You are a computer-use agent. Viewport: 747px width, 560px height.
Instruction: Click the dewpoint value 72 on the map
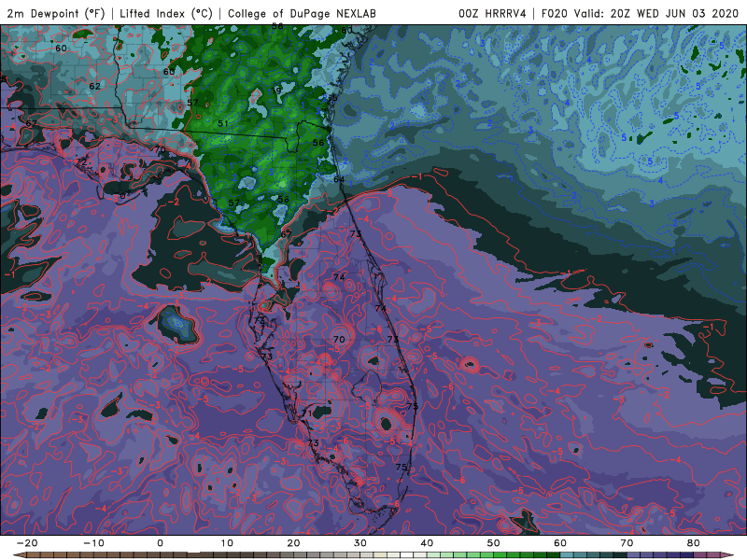(81, 161)
